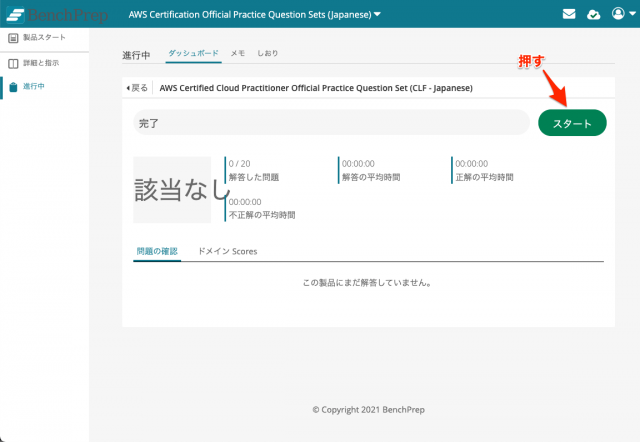Open the user profile avatar menu
This screenshot has width=640, height=442.
click(x=618, y=13)
